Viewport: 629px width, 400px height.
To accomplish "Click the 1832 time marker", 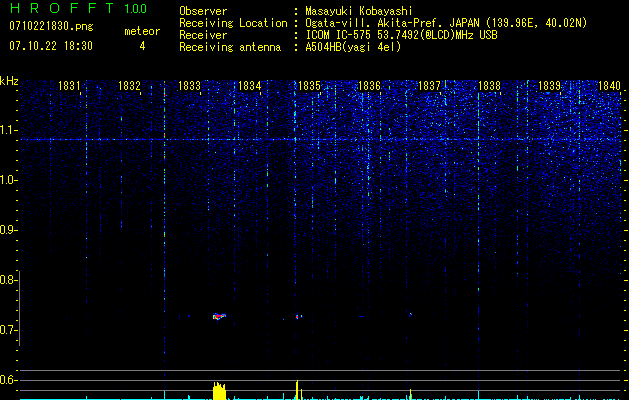I will (x=129, y=86).
